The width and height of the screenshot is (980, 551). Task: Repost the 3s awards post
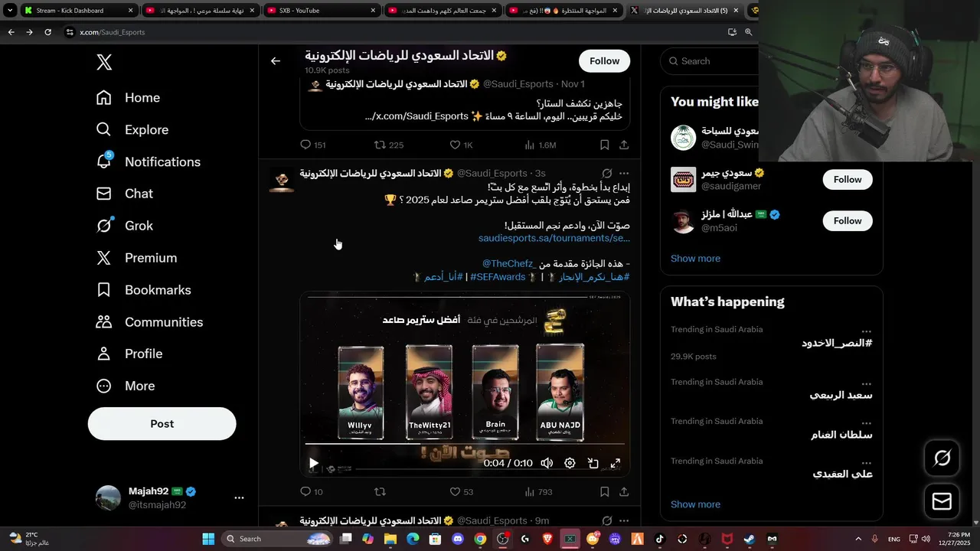coord(380,492)
